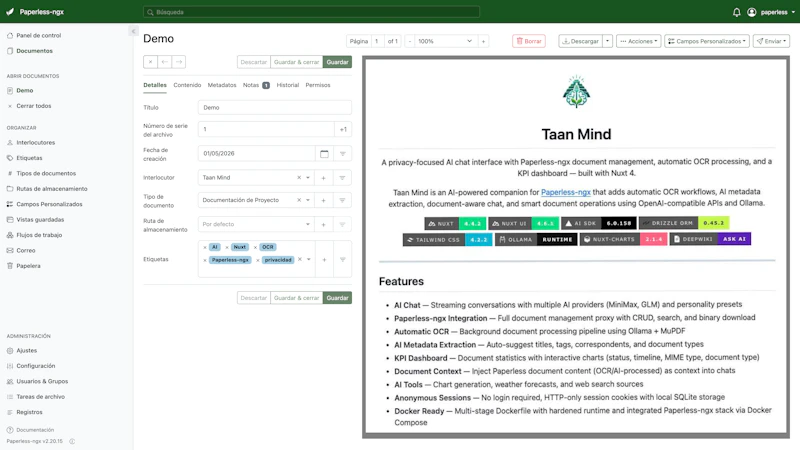Open the Documentación link
This screenshot has height=450, width=800.
31,430
